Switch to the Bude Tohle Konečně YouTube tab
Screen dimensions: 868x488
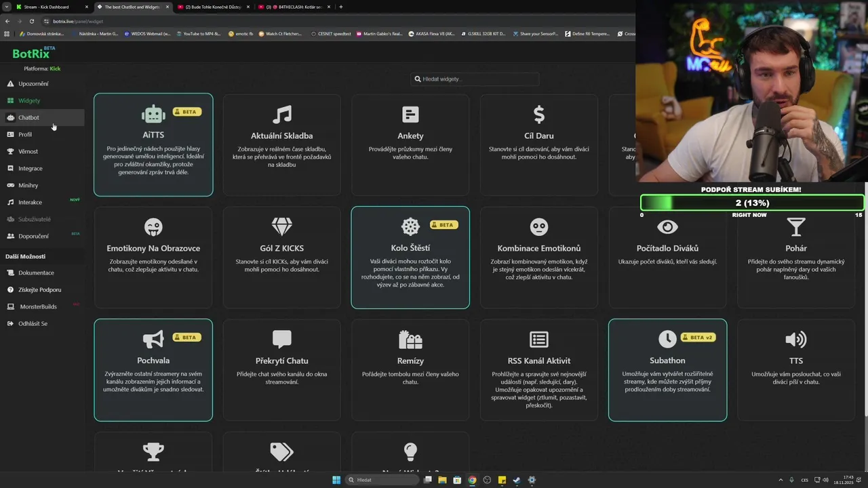[x=214, y=7]
